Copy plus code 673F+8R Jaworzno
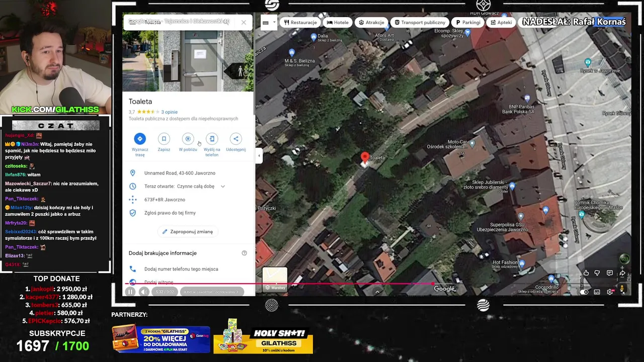The image size is (644, 362). pyautogui.click(x=165, y=200)
